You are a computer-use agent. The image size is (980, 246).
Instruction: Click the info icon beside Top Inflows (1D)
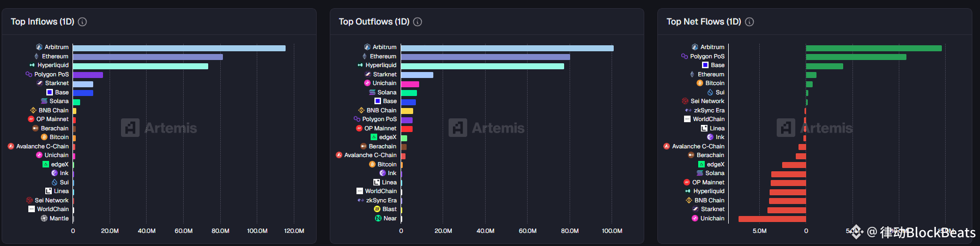[82, 22]
